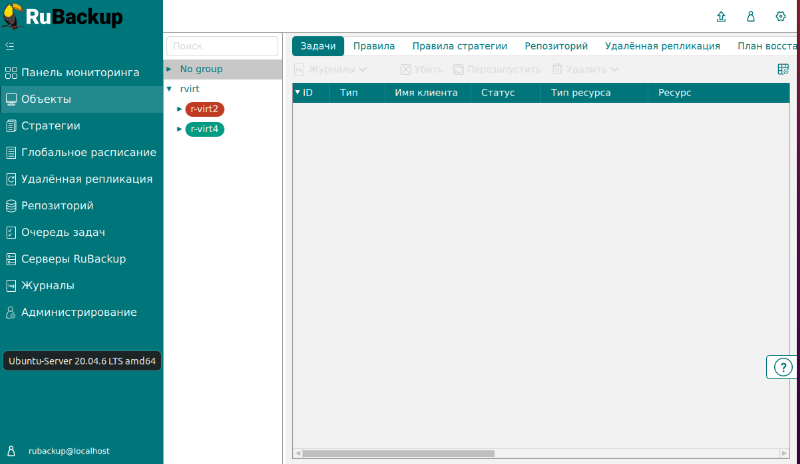Select the r-virt4 client

[x=204, y=129]
